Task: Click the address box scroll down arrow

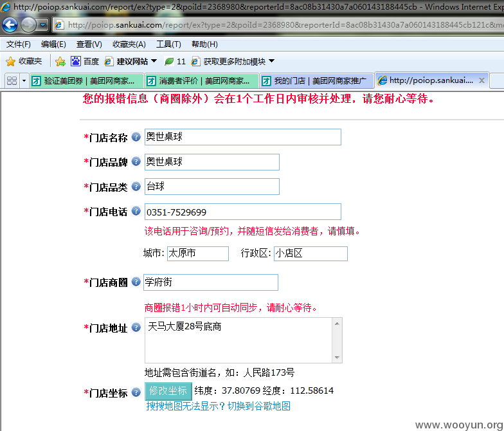Action: (x=337, y=358)
